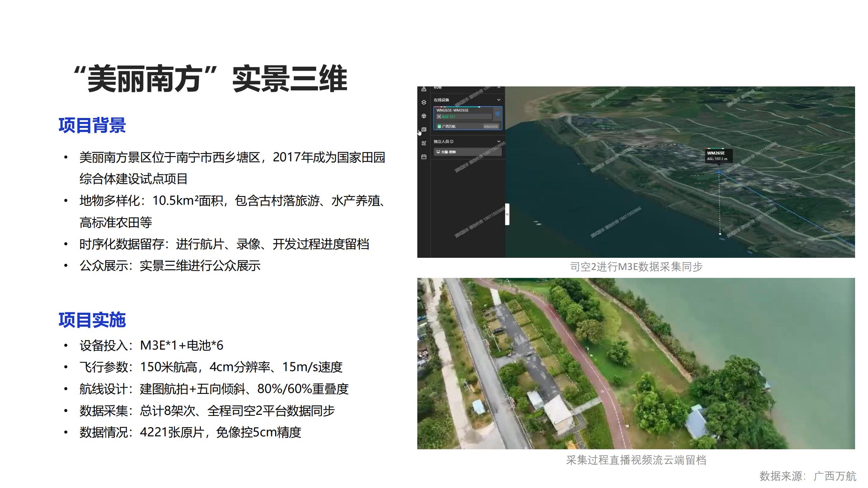868x488 pixels.
Task: Click the drone position marker on the map
Action: point(719,172)
